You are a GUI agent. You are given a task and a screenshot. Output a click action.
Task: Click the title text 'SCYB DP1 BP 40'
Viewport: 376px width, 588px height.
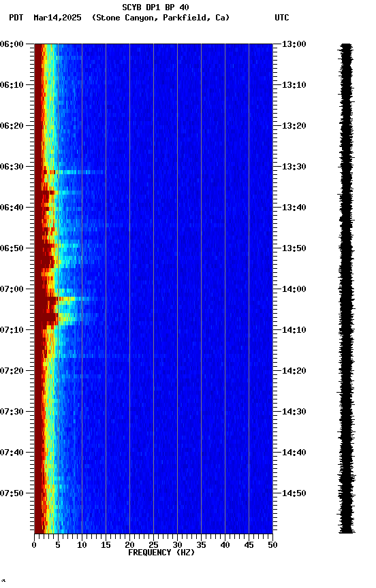155,7
